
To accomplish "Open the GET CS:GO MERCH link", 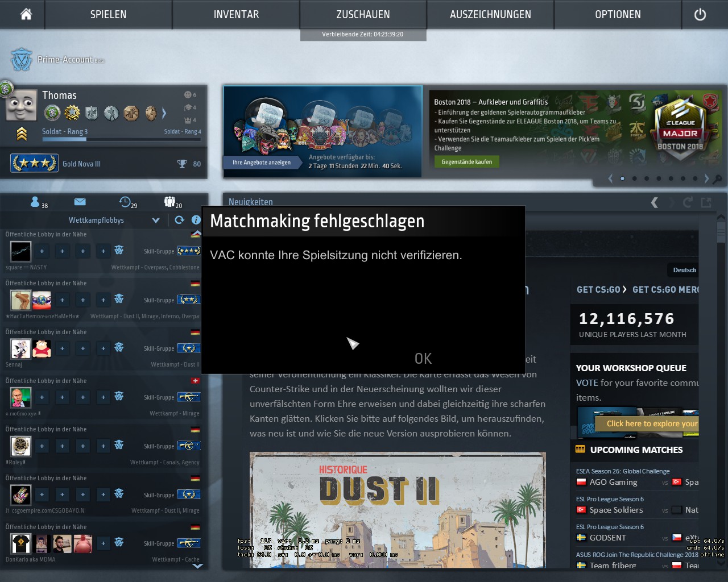I will [665, 289].
